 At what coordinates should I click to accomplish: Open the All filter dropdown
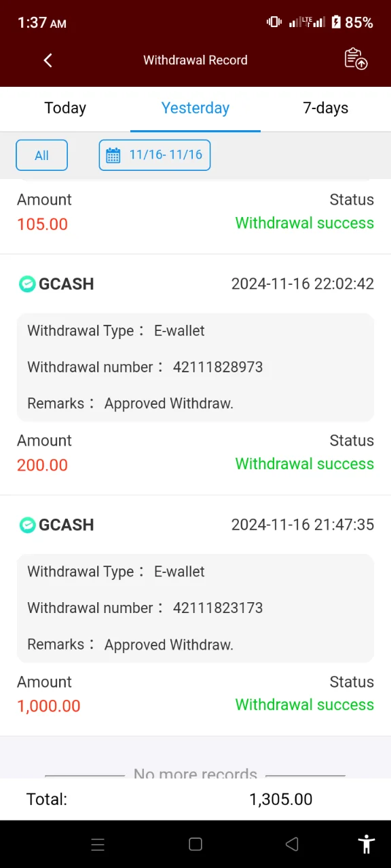pos(41,155)
